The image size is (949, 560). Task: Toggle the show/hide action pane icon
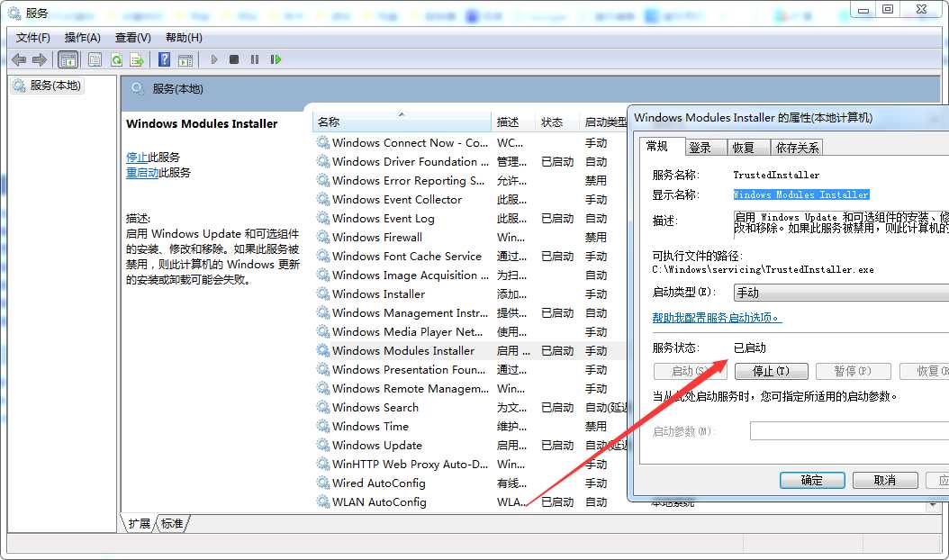(185, 59)
